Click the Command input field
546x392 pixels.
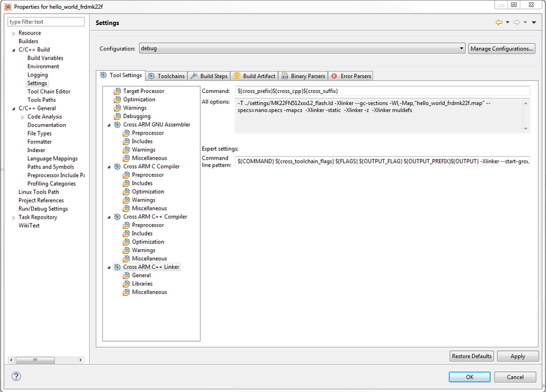pyautogui.click(x=383, y=91)
